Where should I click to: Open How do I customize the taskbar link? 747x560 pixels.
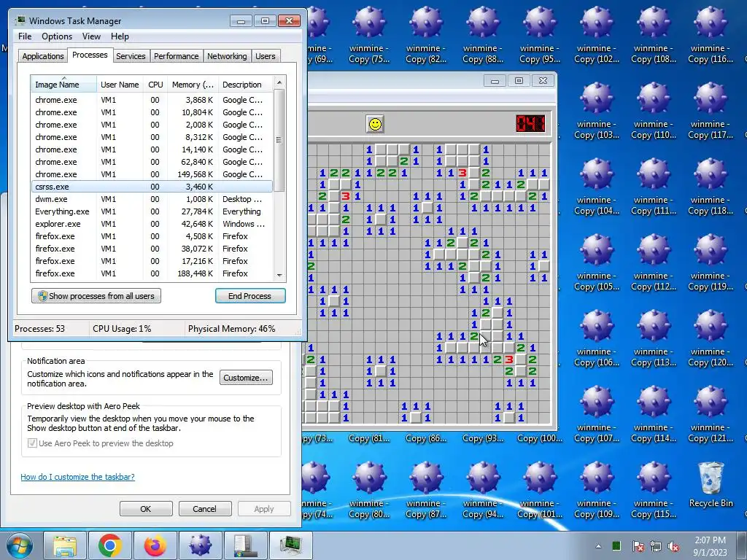pos(77,477)
